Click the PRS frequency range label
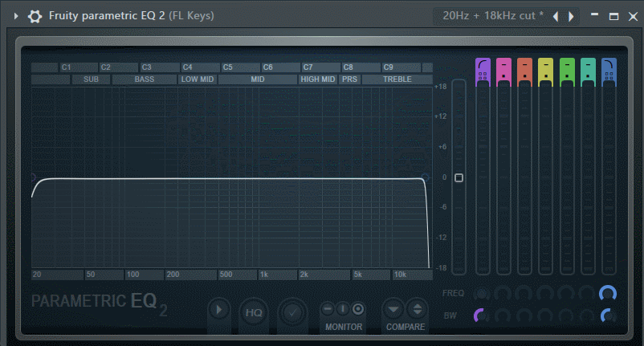Screen dimensions: 644x346 coord(349,79)
